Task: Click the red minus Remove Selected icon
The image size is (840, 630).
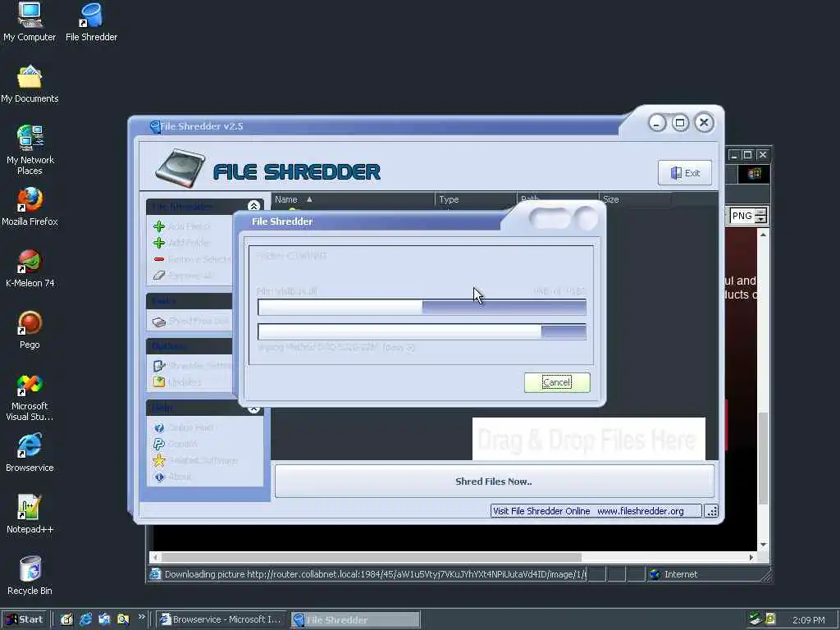Action: (x=159, y=259)
